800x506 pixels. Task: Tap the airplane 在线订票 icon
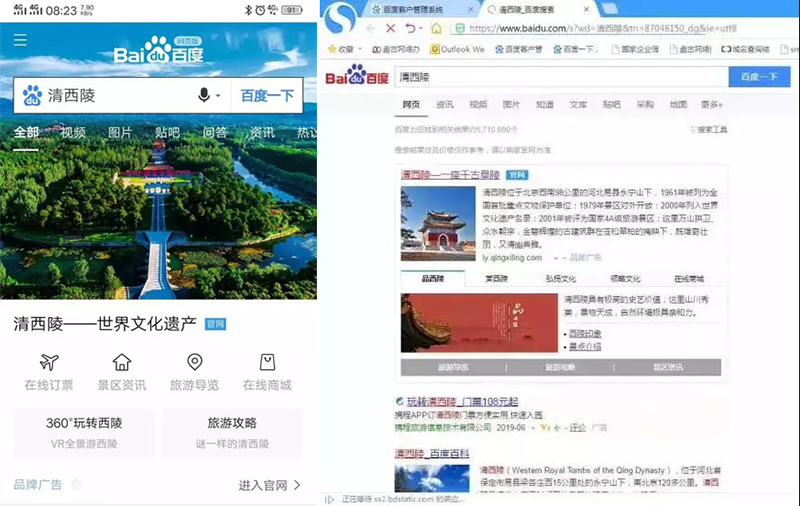49,362
